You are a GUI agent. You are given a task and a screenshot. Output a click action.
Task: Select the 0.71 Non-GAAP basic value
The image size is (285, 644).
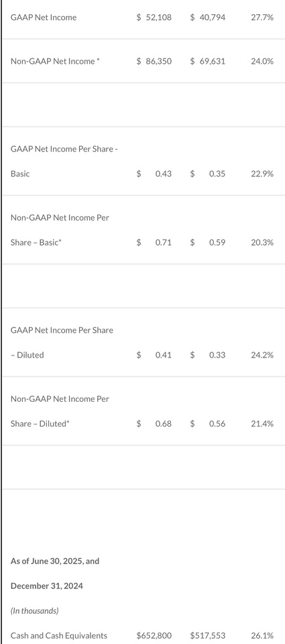(164, 242)
